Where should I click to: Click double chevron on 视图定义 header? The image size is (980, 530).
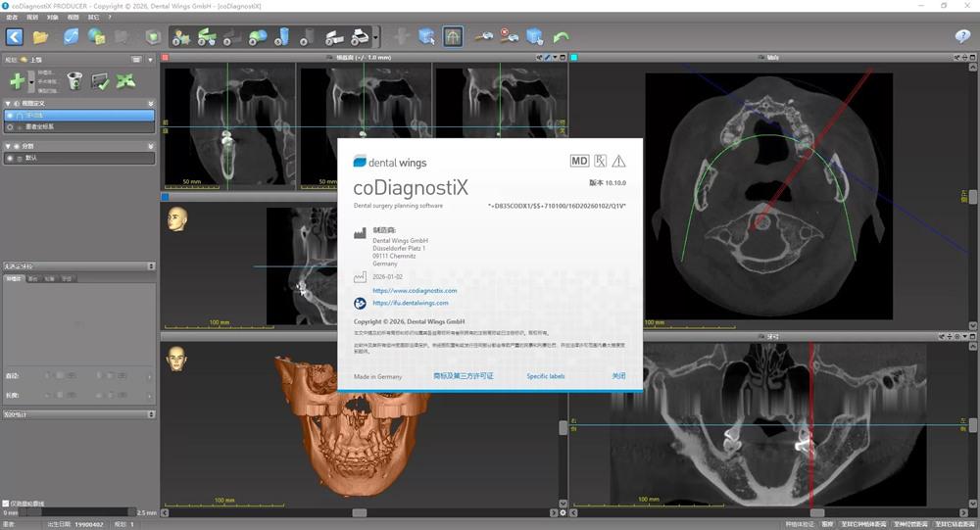coord(151,103)
